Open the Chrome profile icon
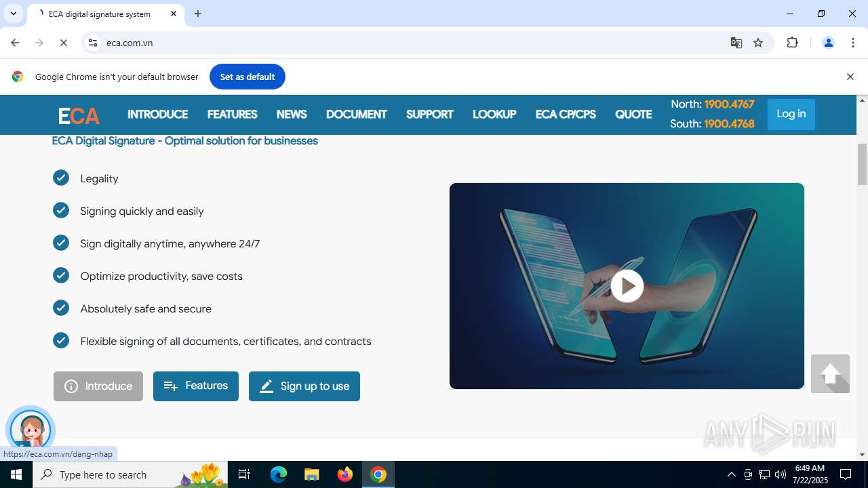 pos(828,43)
